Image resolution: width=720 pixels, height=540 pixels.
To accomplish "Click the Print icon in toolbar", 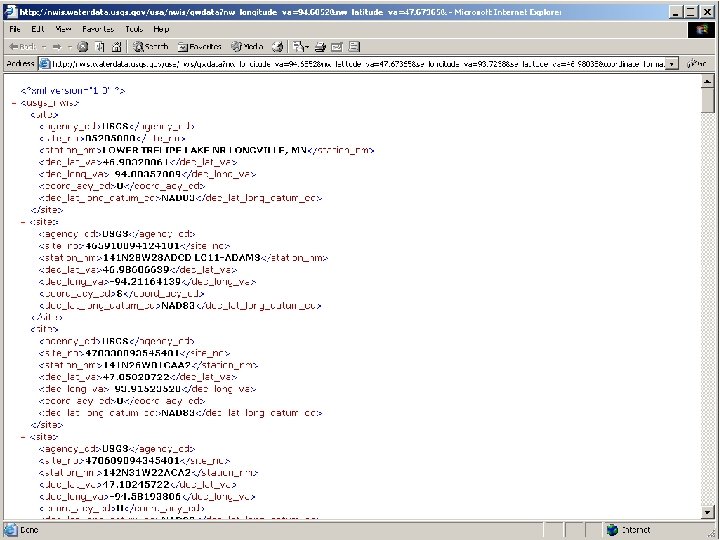I will click(321, 46).
